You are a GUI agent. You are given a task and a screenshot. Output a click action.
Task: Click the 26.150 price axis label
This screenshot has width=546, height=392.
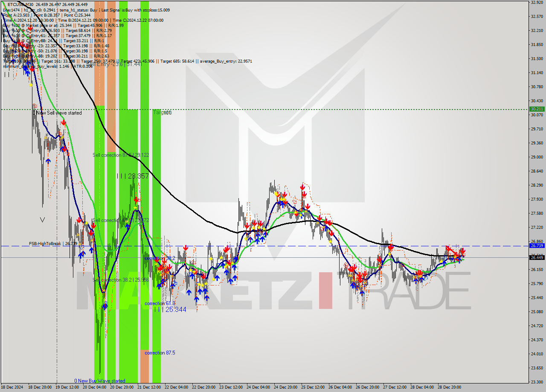537,269
